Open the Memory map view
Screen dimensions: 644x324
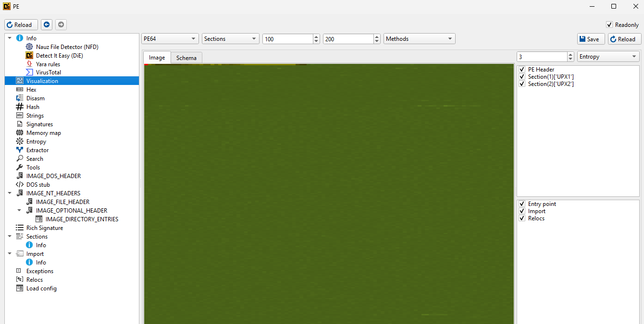point(43,133)
